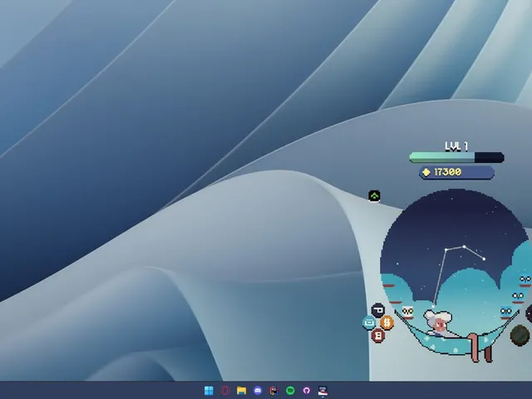This screenshot has width=532, height=399.
Task: Click the yellow coin icon beside 17300
Action: [x=426, y=172]
